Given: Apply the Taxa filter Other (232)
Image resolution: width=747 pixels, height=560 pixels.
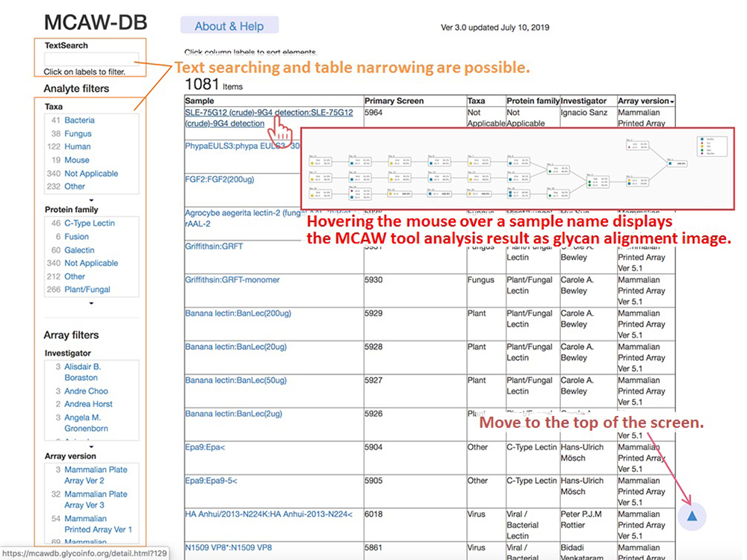Looking at the screenshot, I should 75,186.
